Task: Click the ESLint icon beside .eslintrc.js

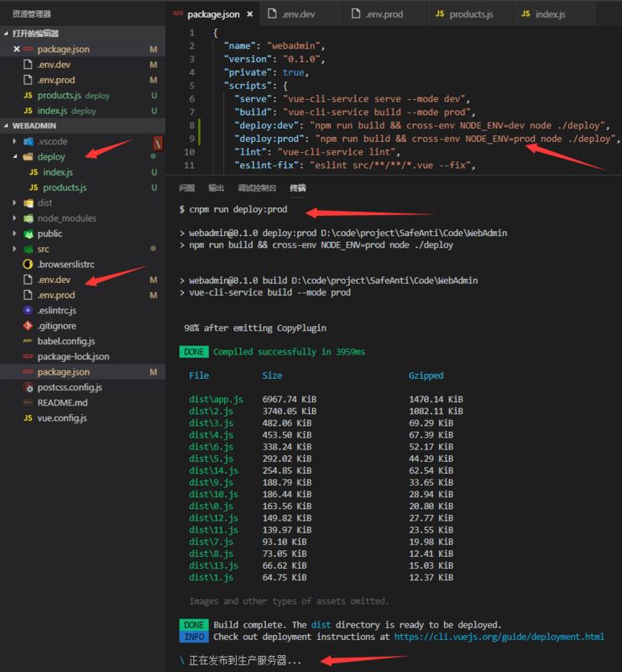Action: click(x=28, y=310)
